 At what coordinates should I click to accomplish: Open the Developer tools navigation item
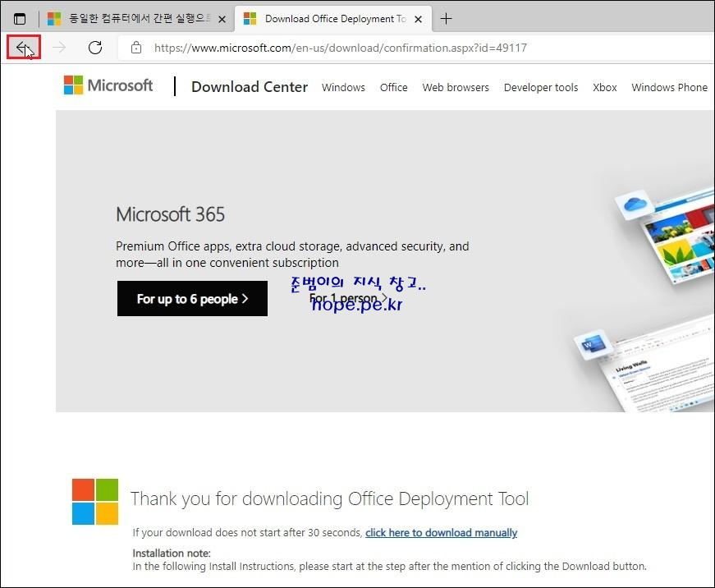click(x=541, y=87)
